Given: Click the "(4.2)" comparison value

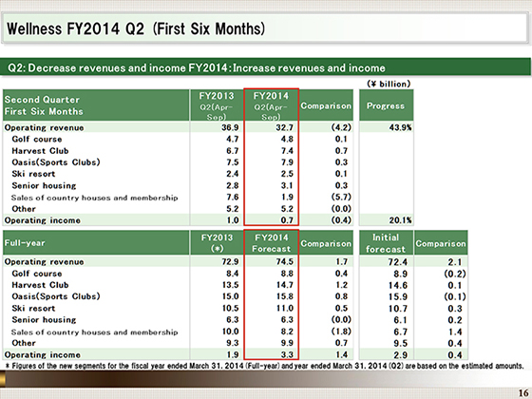Looking at the screenshot, I should tap(341, 127).
